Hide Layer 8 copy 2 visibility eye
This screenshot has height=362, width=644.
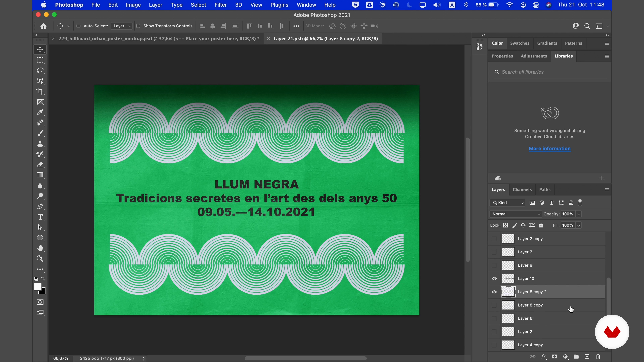tap(494, 292)
